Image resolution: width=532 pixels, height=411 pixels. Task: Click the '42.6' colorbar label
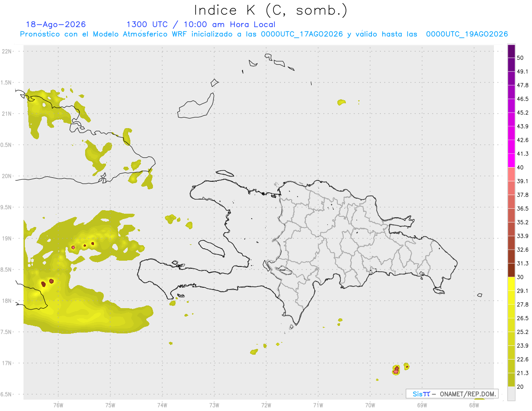523,140
